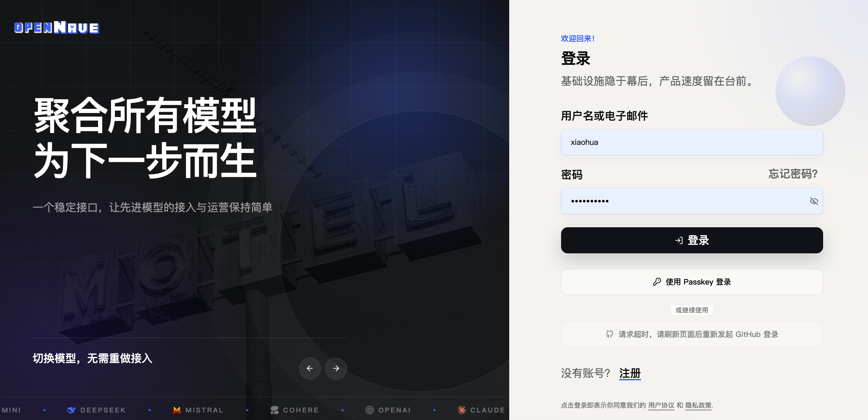Click the COHERE label text
This screenshot has width=868, height=420.
pyautogui.click(x=301, y=410)
